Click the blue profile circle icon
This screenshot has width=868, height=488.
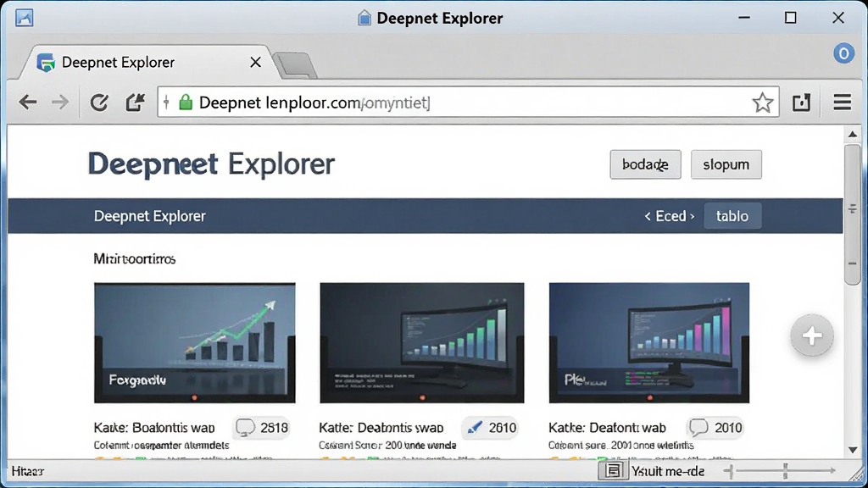coord(843,53)
